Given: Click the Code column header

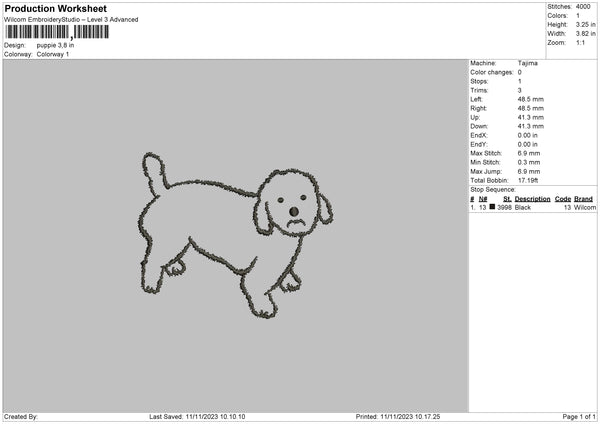Looking at the screenshot, I should click(563, 199).
